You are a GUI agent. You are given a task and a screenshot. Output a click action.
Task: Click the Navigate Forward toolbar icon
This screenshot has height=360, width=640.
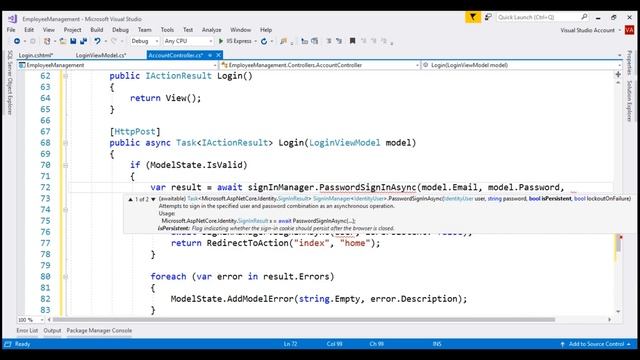tap(33, 41)
